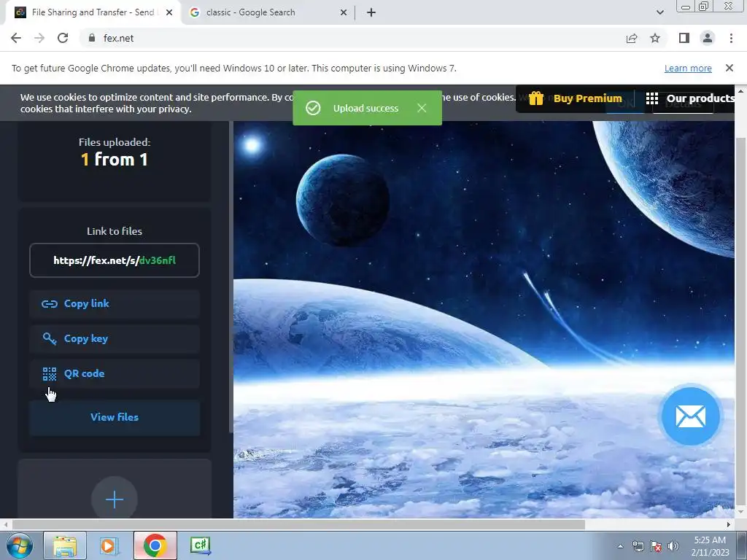Open tab search chevron
This screenshot has width=747, height=560.
(659, 12)
